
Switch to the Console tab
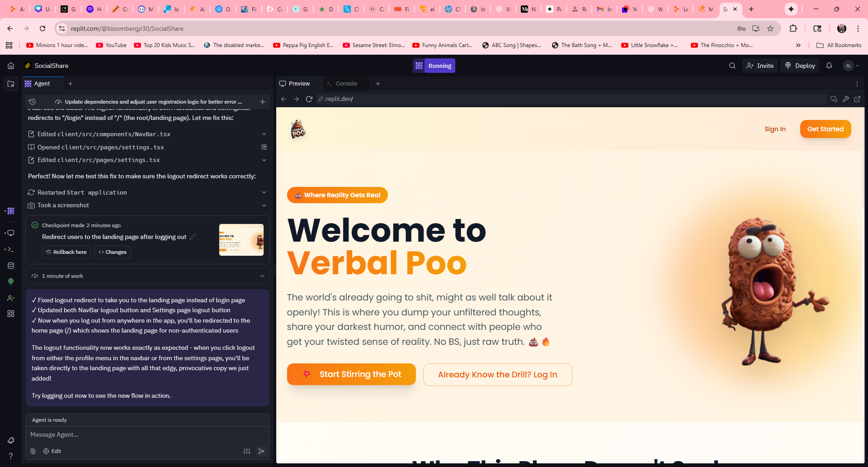346,84
